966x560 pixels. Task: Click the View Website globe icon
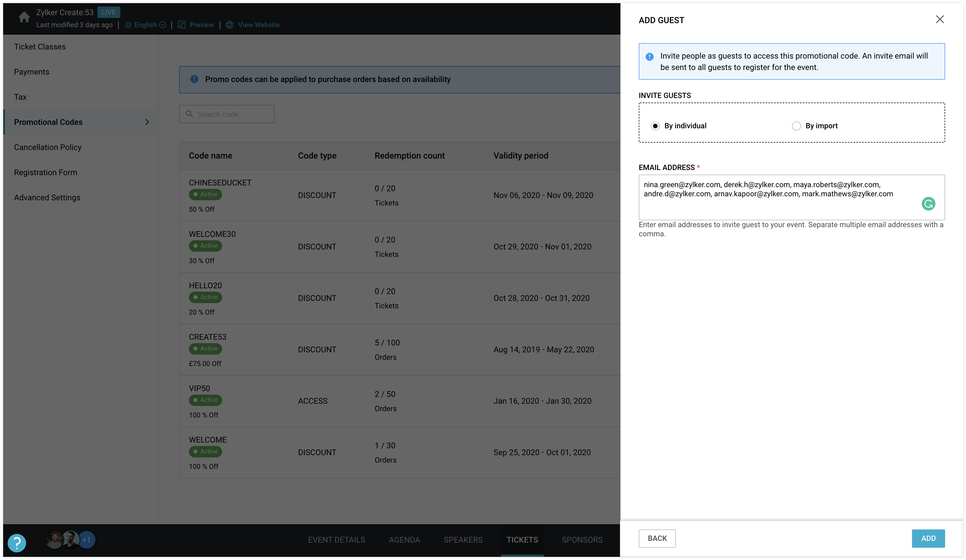(229, 25)
